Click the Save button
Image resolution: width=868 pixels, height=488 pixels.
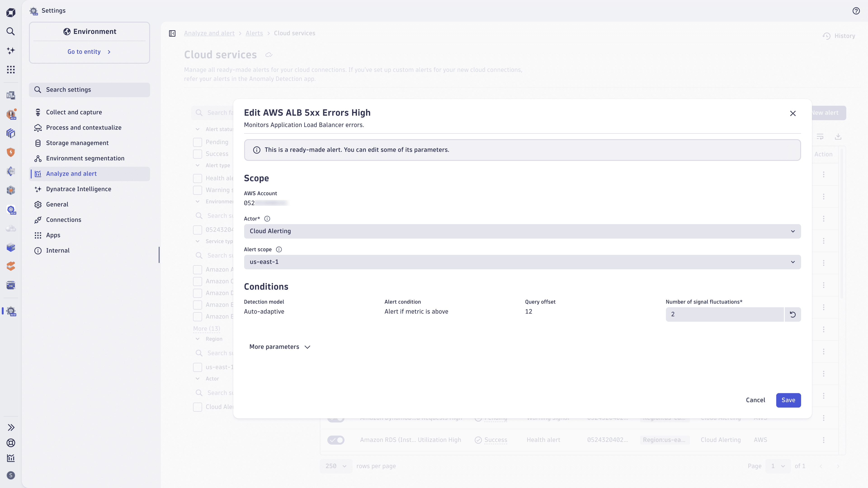pyautogui.click(x=788, y=400)
